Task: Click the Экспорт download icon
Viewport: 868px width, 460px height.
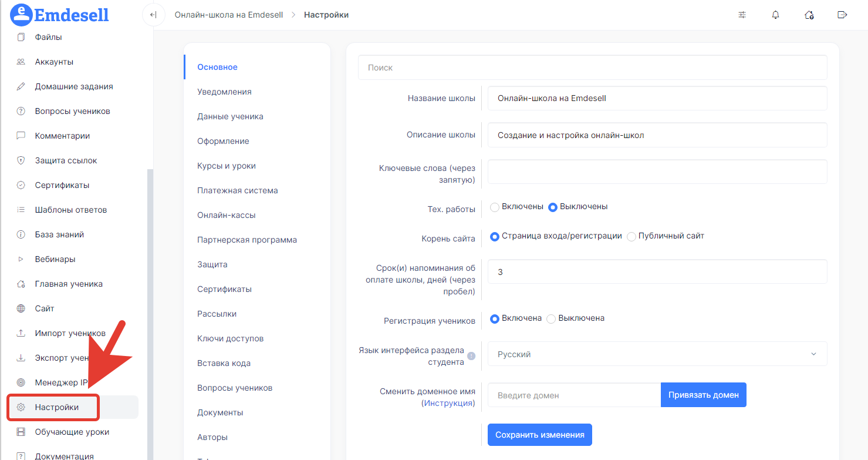Action: pos(21,358)
